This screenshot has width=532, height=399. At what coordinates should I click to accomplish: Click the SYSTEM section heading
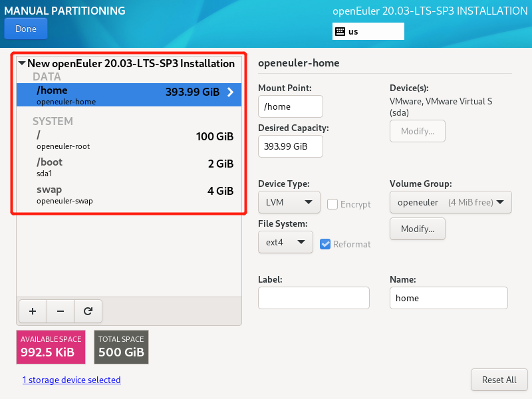click(x=53, y=121)
